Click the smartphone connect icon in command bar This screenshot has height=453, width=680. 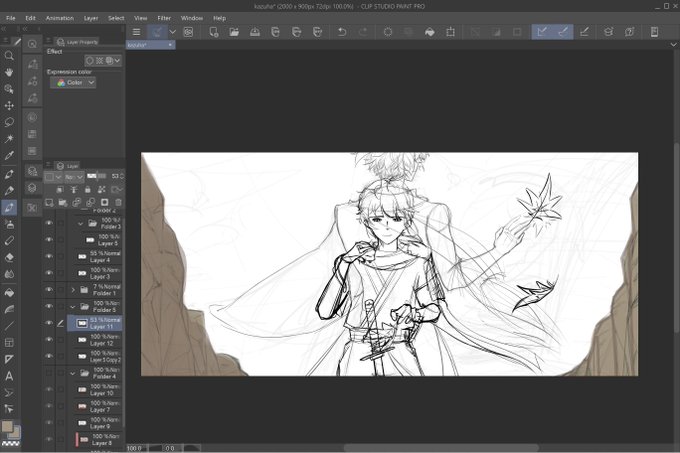[654, 32]
